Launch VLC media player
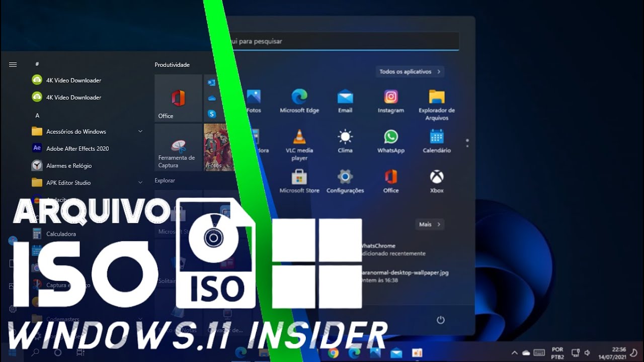The height and width of the screenshot is (362, 644). [299, 145]
